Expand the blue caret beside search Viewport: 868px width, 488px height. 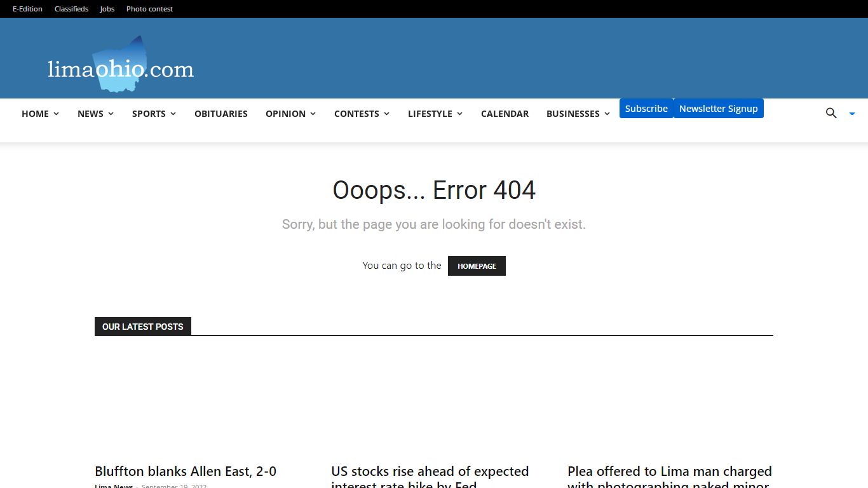(852, 114)
